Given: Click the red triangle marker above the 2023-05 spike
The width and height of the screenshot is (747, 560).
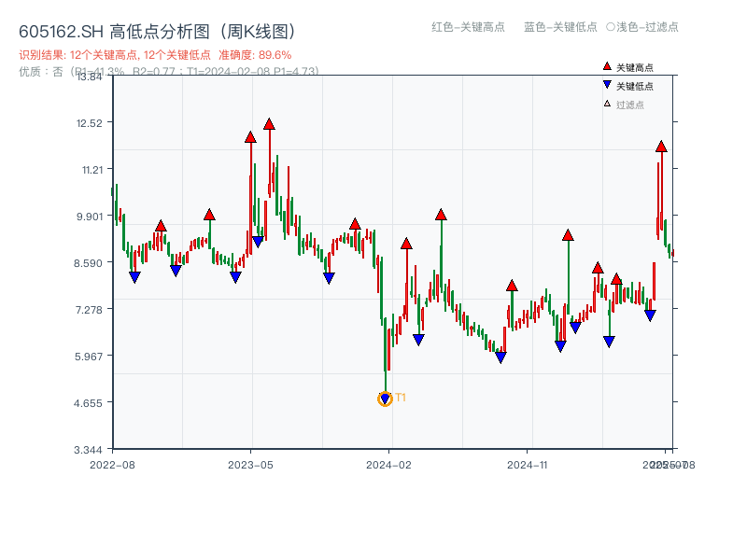Looking at the screenshot, I should pyautogui.click(x=248, y=136).
